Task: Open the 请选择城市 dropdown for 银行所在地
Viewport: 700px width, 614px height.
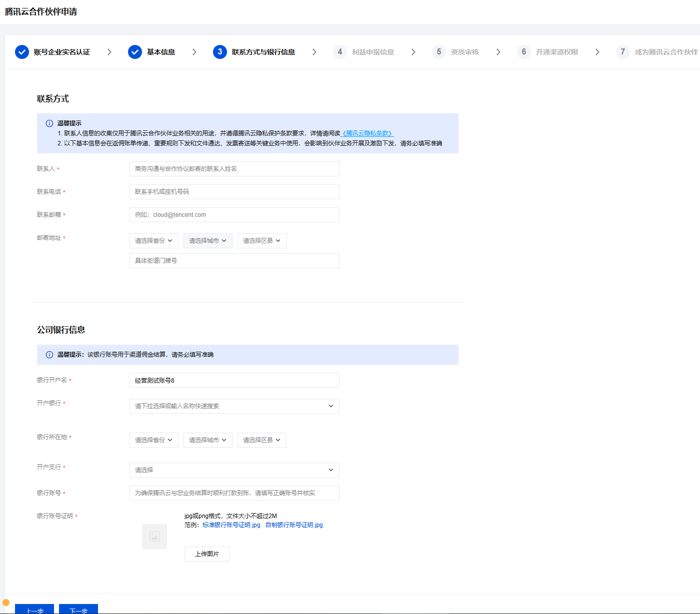Action: coord(208,440)
